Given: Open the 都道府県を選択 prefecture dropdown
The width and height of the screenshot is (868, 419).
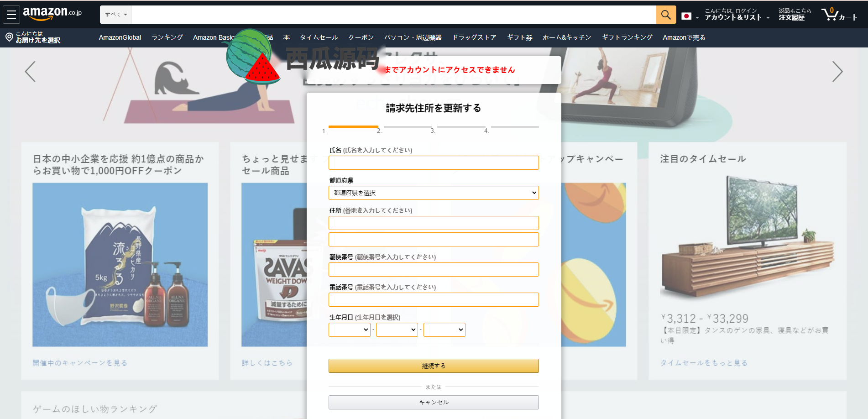Looking at the screenshot, I should coord(434,193).
